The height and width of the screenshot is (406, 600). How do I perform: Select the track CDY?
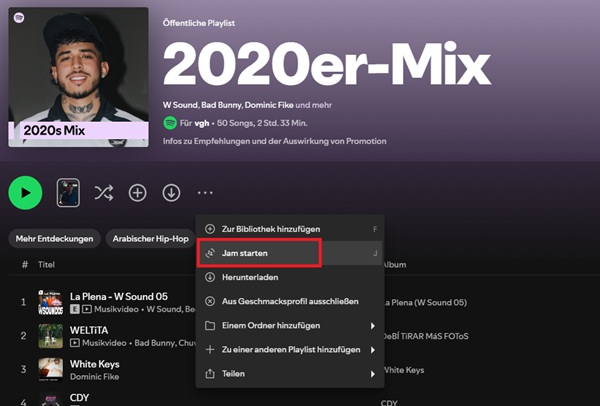coord(79,398)
